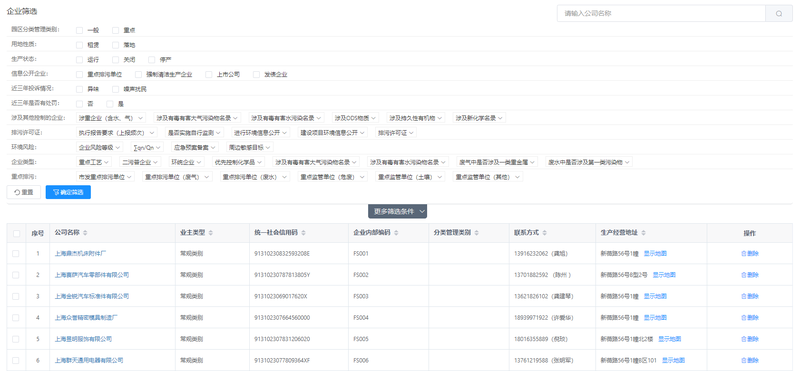Click the credit code 91310230832593208E
This screenshot has height=371, width=800.
282,253
